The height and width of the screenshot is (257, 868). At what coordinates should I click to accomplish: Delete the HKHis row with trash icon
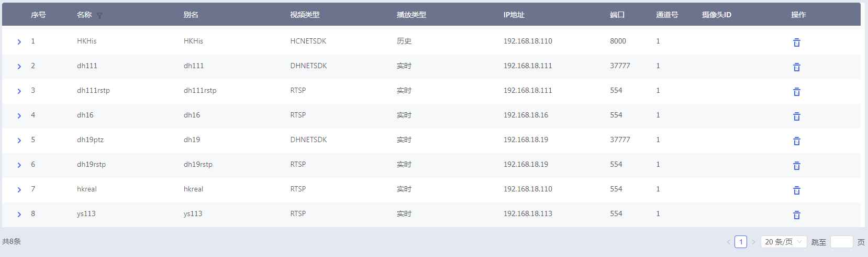[796, 42]
